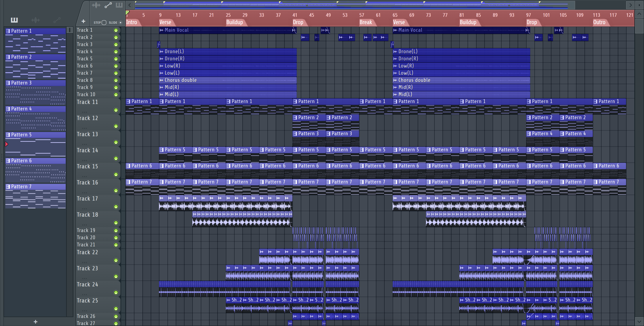The height and width of the screenshot is (326, 644).
Task: Click the Pattern 3 icon in the picker
Action: [x=8, y=83]
